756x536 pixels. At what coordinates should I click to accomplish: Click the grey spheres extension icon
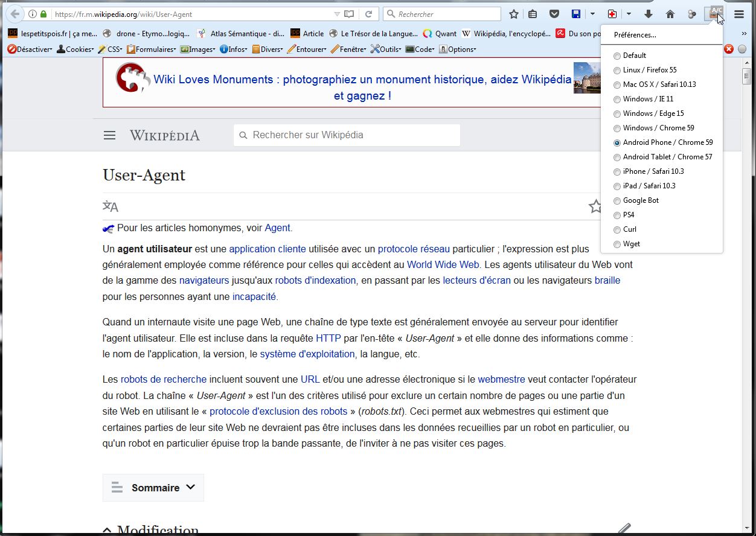coord(692,14)
